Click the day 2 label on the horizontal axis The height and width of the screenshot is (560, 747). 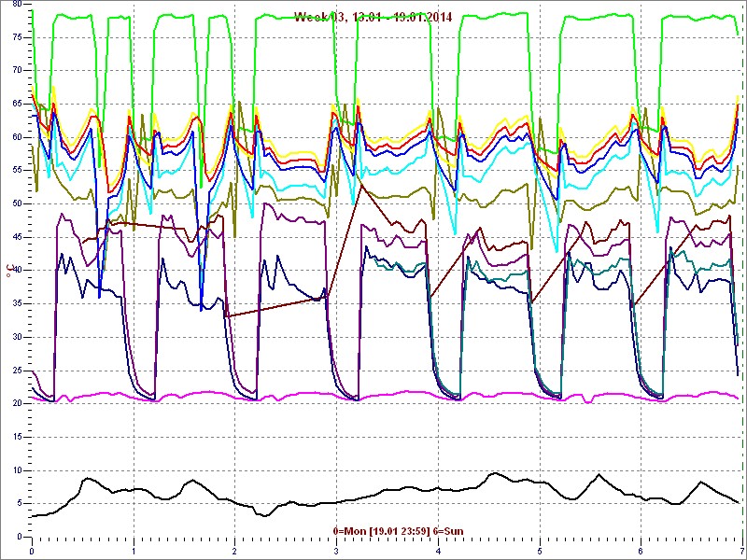pyautogui.click(x=235, y=551)
